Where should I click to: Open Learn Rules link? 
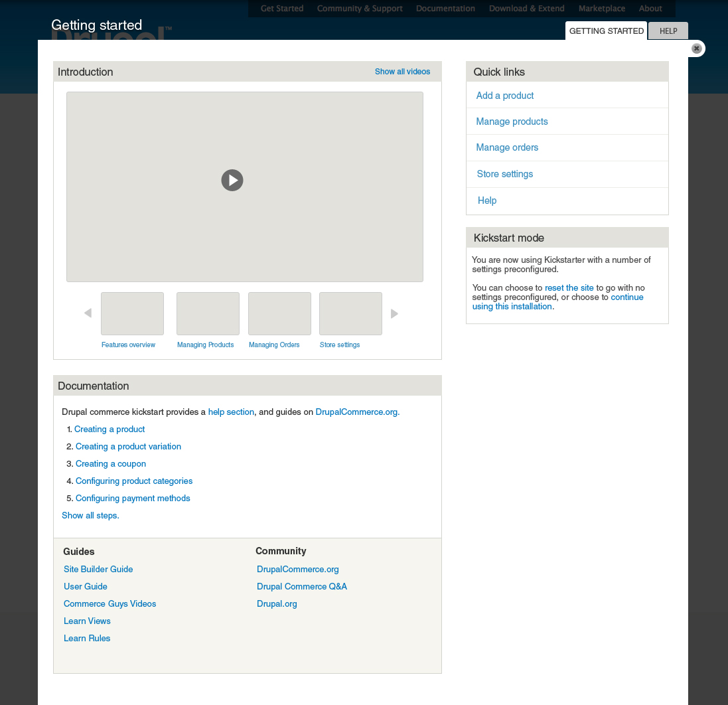(87, 638)
